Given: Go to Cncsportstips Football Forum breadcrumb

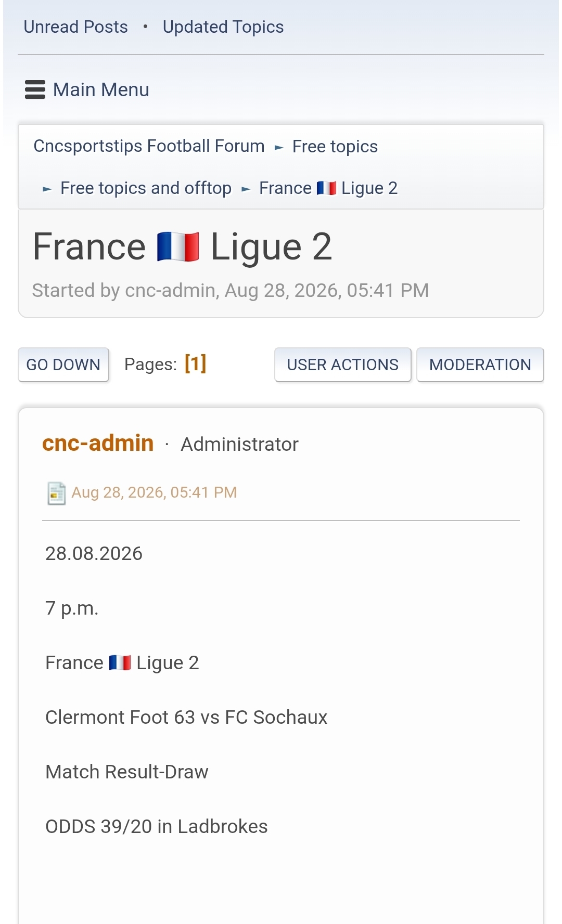Looking at the screenshot, I should [x=149, y=146].
